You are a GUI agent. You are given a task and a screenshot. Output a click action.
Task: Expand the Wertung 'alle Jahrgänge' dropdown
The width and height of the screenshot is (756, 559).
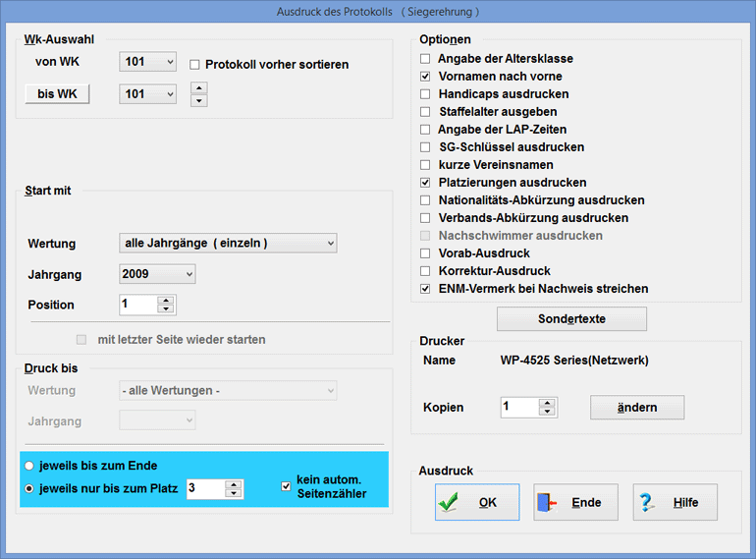coord(228,243)
